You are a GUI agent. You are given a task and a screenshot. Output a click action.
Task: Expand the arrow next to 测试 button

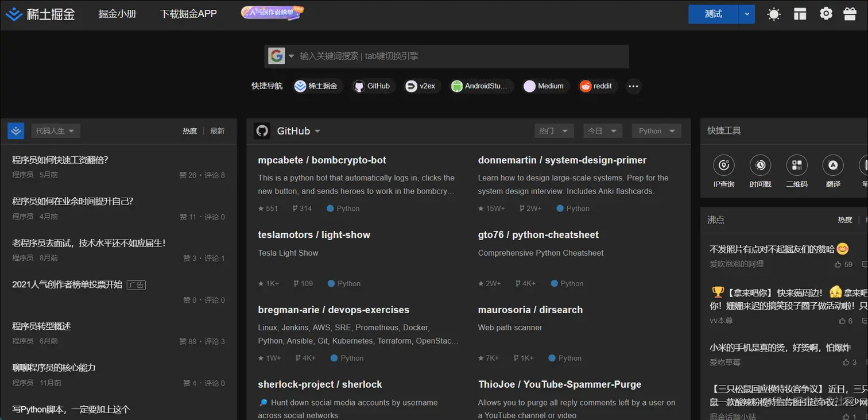point(747,14)
